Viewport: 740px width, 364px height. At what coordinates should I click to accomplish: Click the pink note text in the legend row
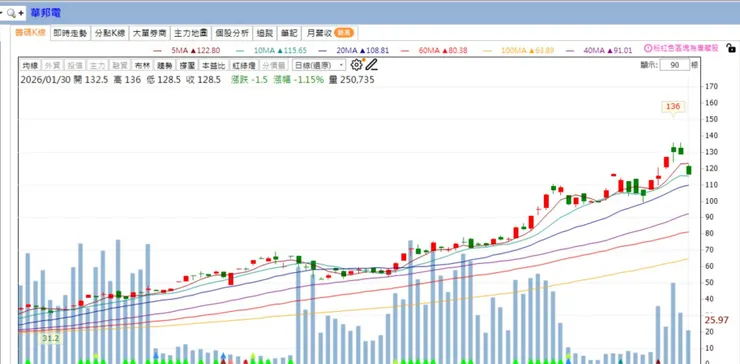coord(686,48)
